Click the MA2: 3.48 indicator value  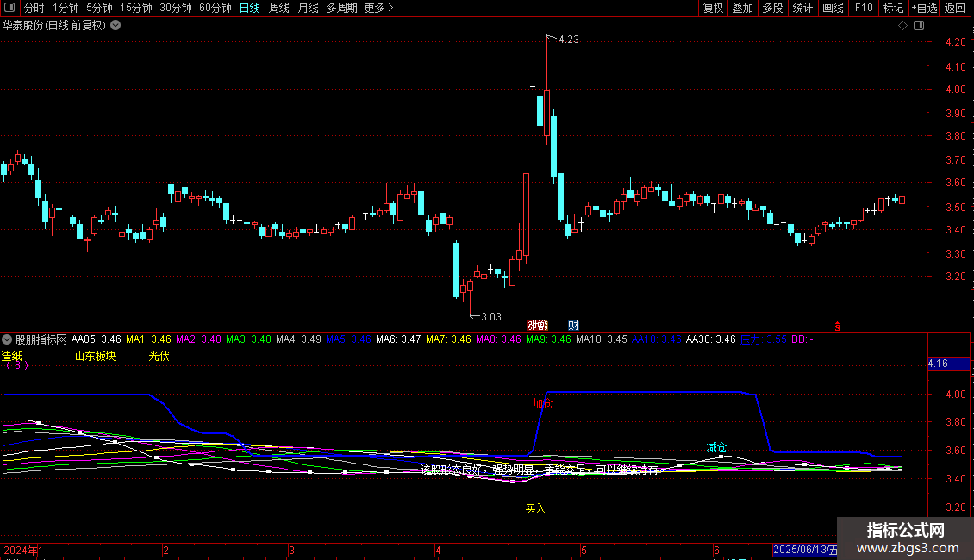click(x=198, y=339)
